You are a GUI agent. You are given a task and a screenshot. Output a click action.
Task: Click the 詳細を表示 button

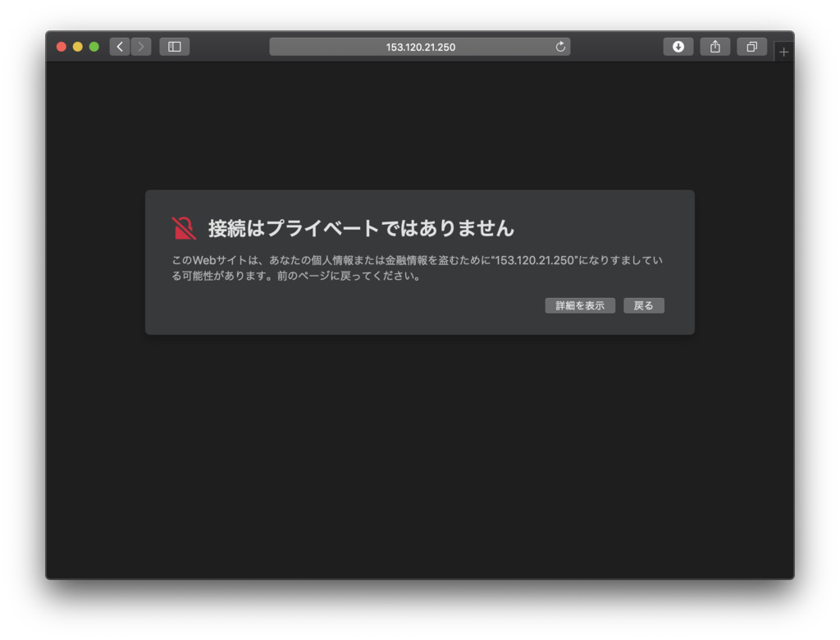[580, 305]
